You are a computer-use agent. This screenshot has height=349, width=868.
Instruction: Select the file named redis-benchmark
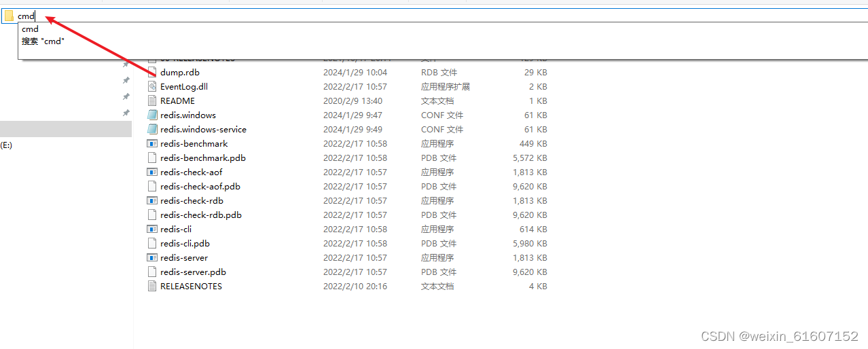pyautogui.click(x=194, y=143)
